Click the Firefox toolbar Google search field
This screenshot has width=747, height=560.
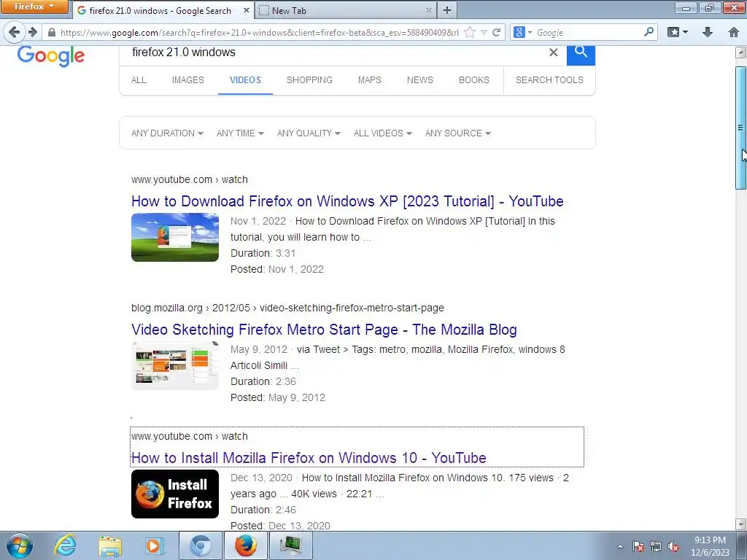tap(589, 32)
